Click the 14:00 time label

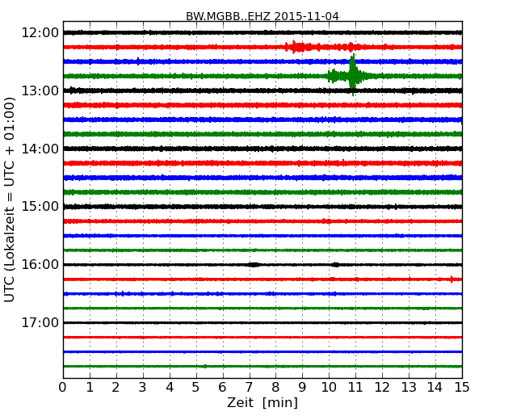tap(40, 149)
